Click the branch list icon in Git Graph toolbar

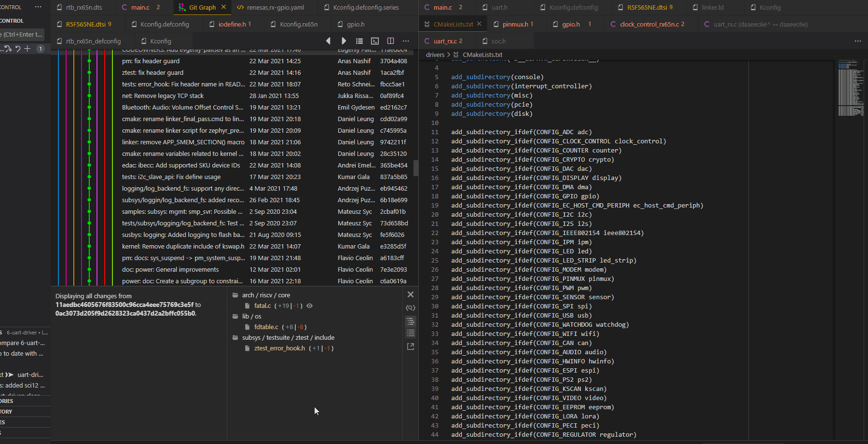click(359, 41)
